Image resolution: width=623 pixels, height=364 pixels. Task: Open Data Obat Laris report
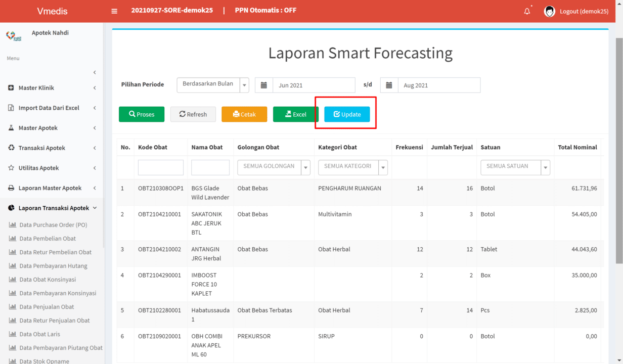coord(39,334)
